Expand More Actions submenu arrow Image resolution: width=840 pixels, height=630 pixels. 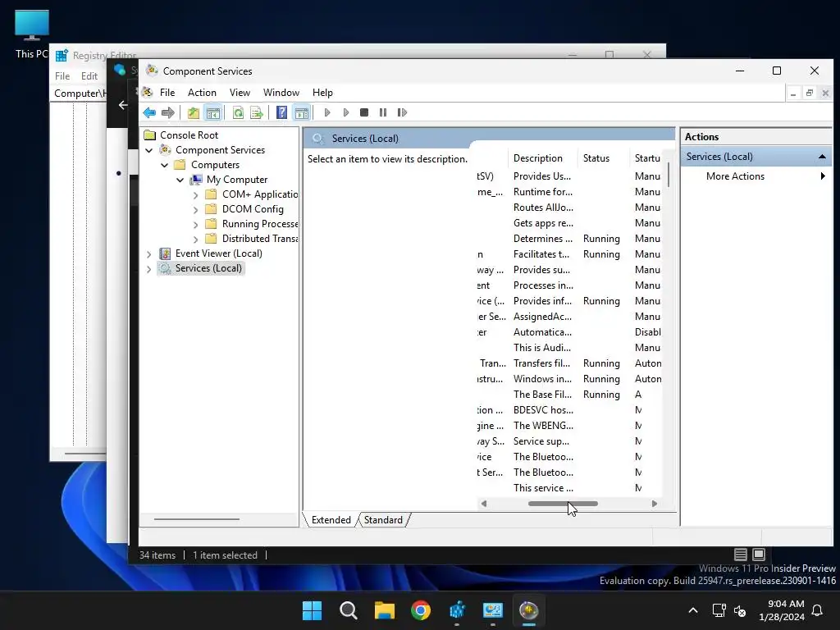click(823, 176)
